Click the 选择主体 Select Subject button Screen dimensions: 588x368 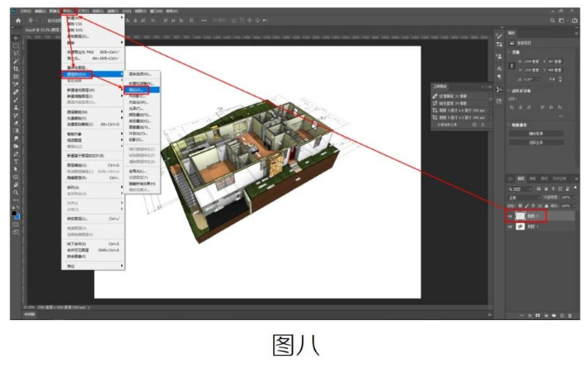tap(536, 143)
